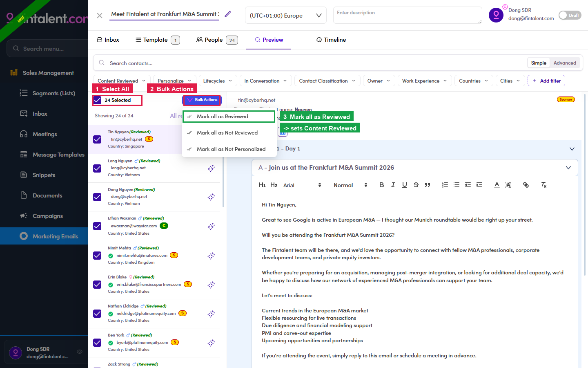Toggle italic formatting
This screenshot has width=588, height=368.
click(x=393, y=185)
